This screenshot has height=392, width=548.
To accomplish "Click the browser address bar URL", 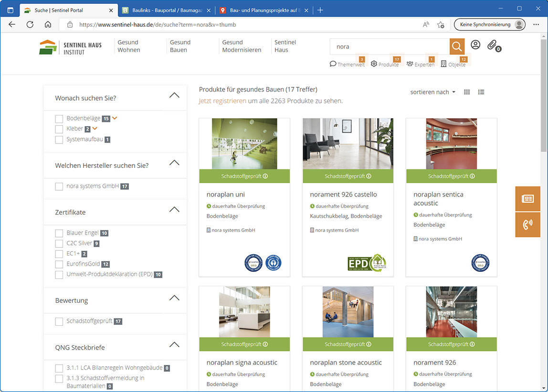I will coord(158,24).
